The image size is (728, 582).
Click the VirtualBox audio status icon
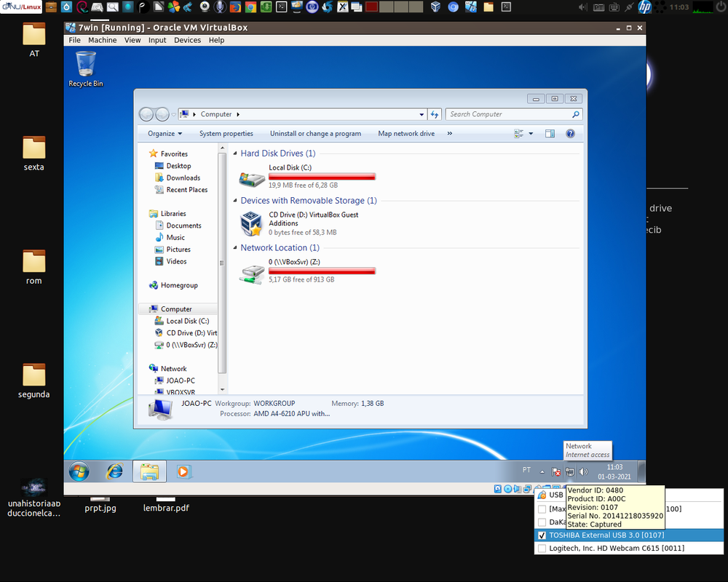click(517, 489)
